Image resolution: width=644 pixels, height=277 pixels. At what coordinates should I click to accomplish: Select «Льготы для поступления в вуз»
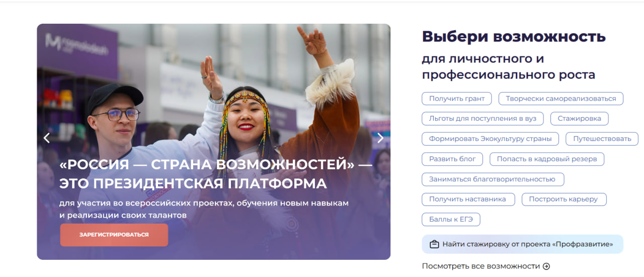(482, 119)
